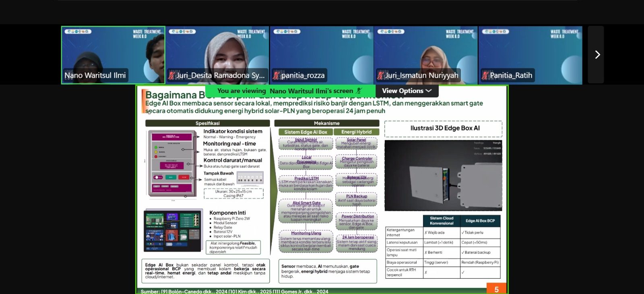Click the Energi Hybrid column header
The height and width of the screenshot is (294, 644).
[x=356, y=132]
